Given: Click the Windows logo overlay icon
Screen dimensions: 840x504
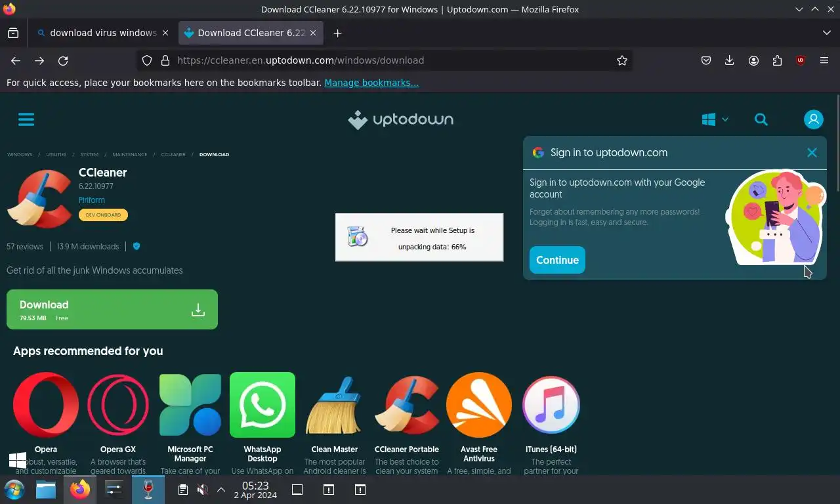Looking at the screenshot, I should point(18,460).
